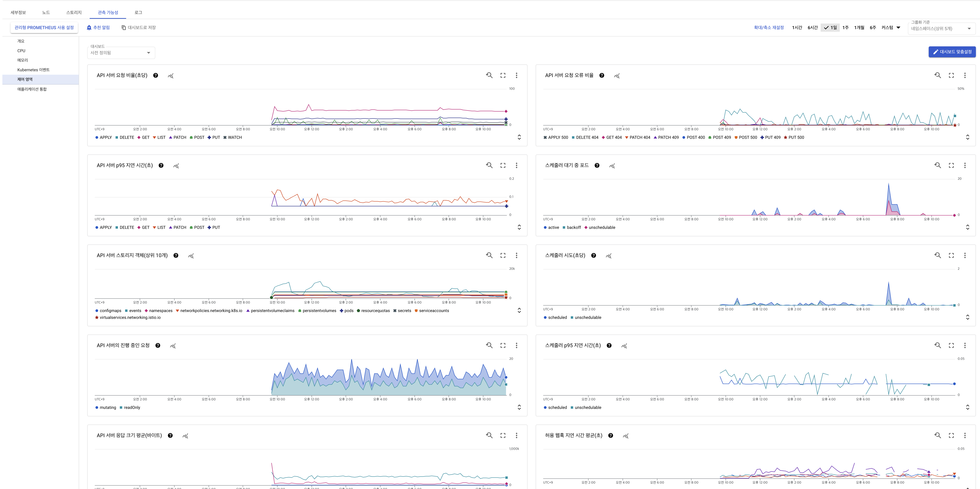The image size is (980, 489).
Task: Open more options for 허용 웹훅 지연 시간 평균
Action: [965, 435]
